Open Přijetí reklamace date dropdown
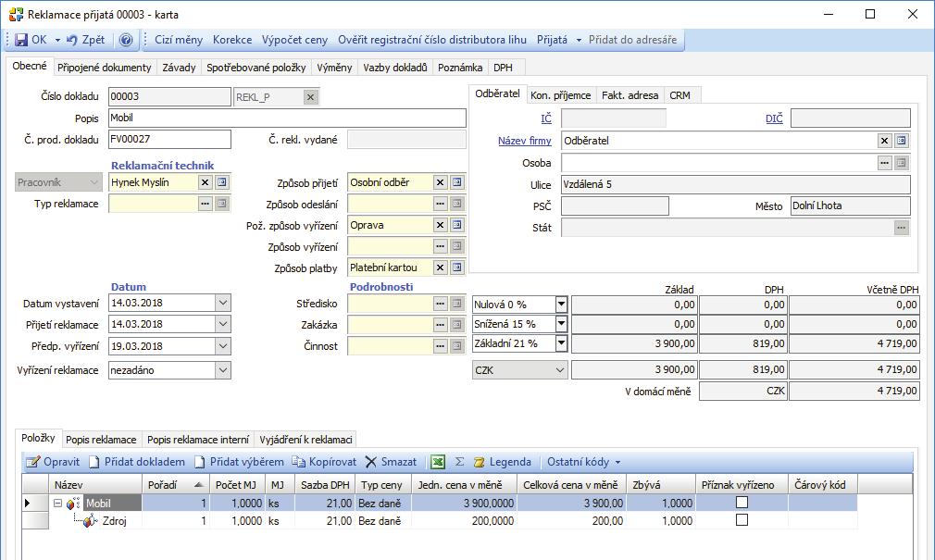 click(x=222, y=325)
